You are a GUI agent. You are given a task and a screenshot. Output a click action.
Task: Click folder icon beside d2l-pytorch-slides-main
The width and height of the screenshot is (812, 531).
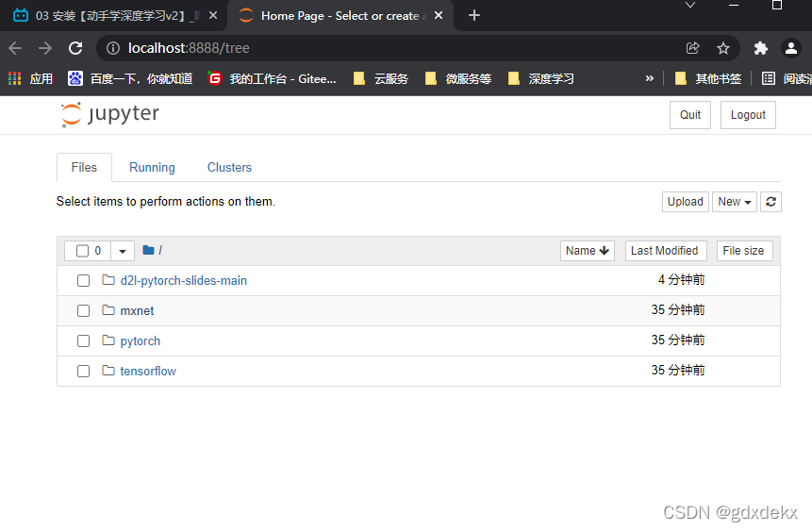pyautogui.click(x=108, y=280)
